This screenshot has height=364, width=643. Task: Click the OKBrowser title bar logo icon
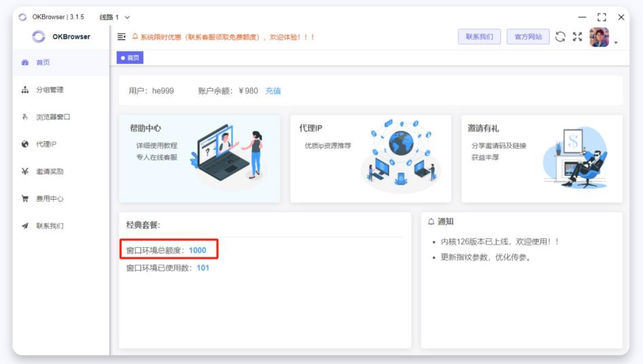(x=22, y=17)
